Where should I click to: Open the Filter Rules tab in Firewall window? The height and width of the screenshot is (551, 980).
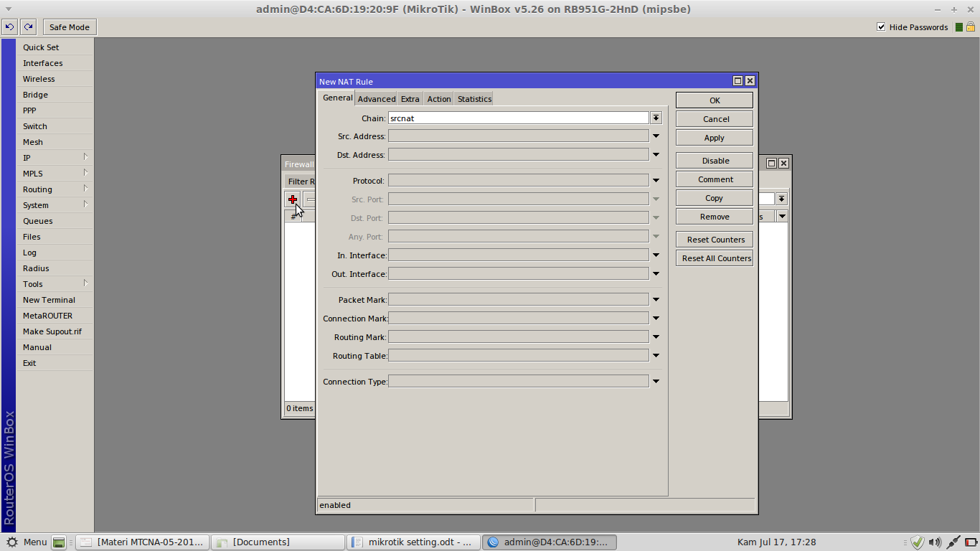tap(300, 182)
